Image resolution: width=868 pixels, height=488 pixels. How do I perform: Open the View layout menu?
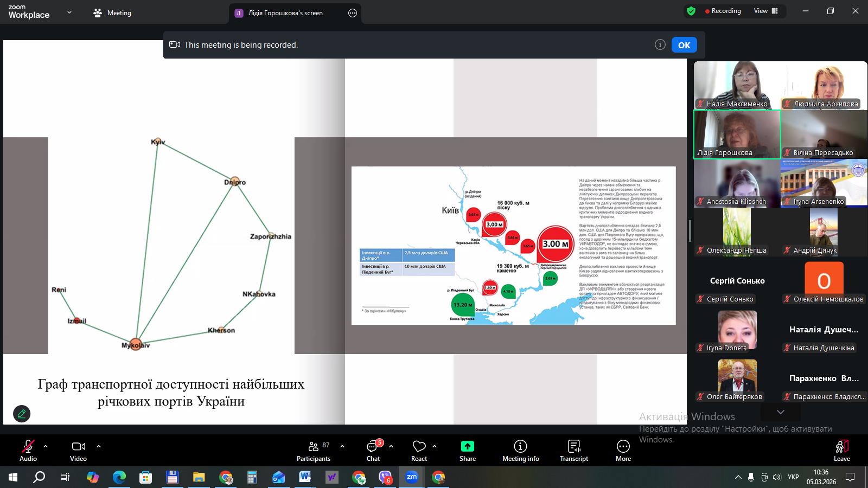pyautogui.click(x=765, y=11)
